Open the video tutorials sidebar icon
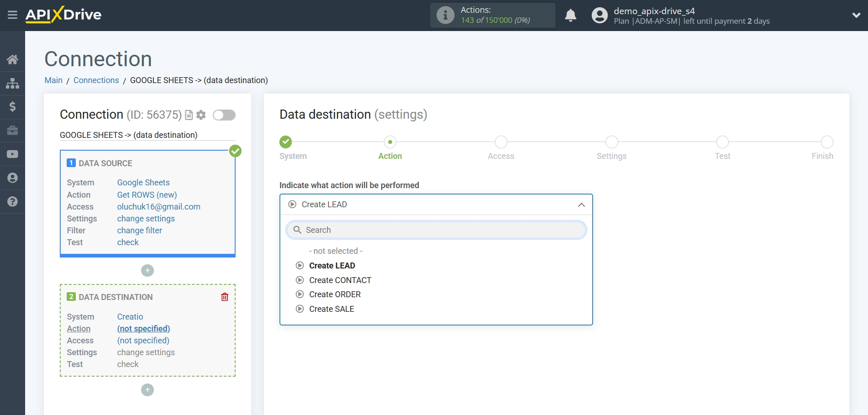Image resolution: width=868 pixels, height=415 pixels. tap(12, 154)
